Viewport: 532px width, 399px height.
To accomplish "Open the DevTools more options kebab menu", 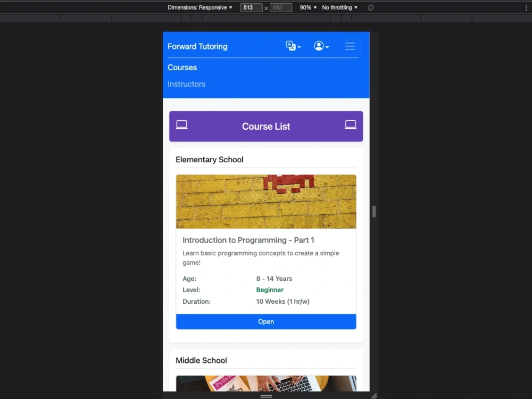I will pyautogui.click(x=526, y=7).
